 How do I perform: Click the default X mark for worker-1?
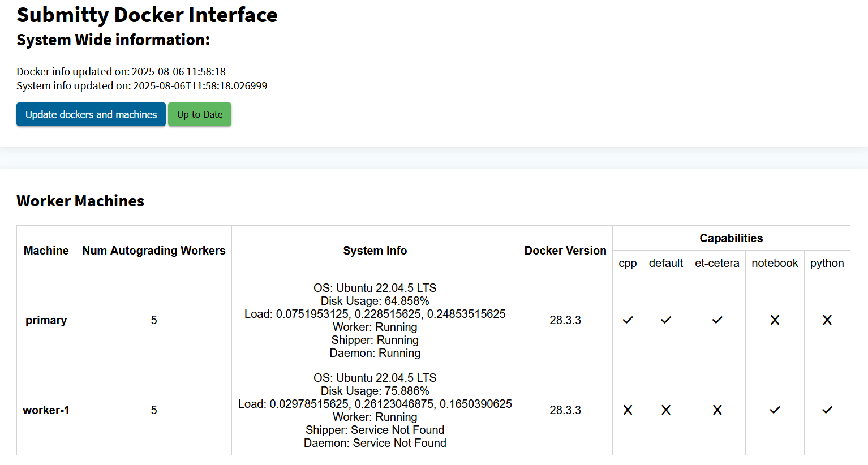coord(666,410)
